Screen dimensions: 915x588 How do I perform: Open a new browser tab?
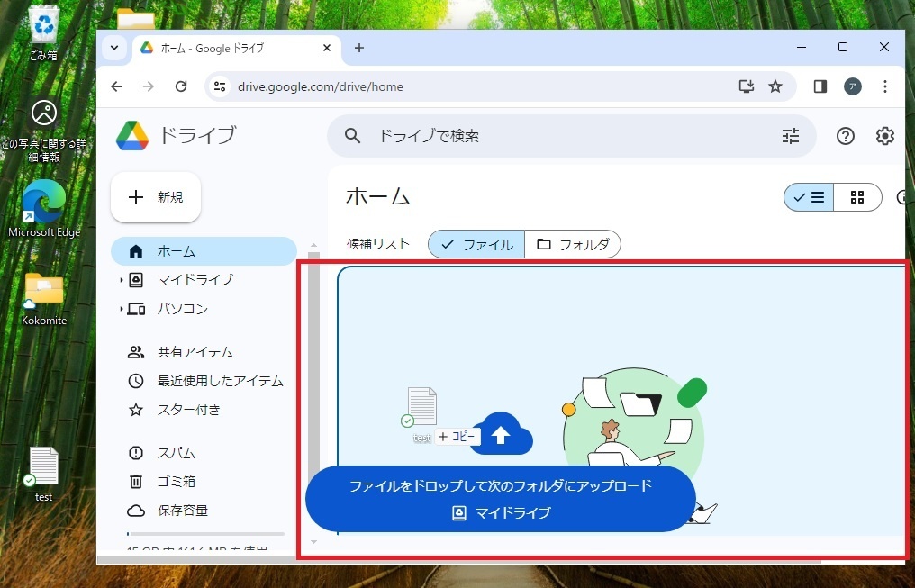point(359,48)
